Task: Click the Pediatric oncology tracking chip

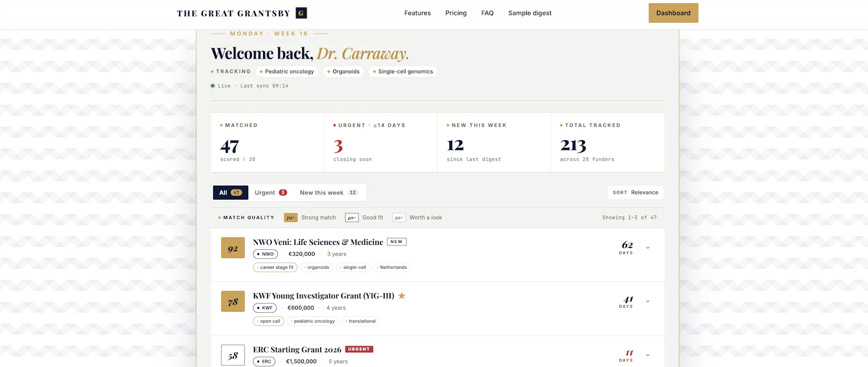Action: (x=287, y=72)
